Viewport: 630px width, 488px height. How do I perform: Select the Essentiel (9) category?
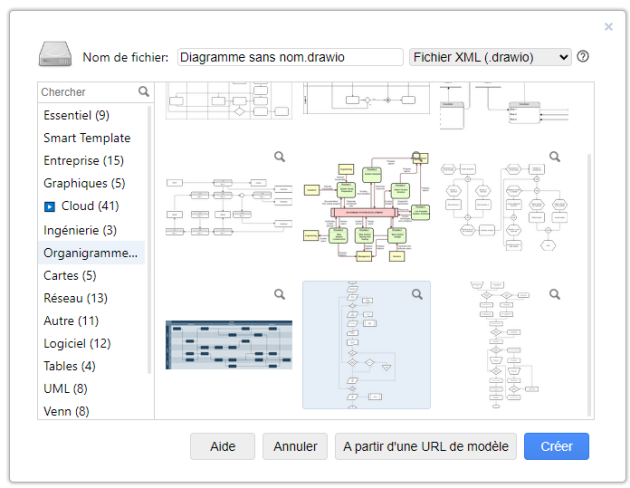click(x=76, y=115)
